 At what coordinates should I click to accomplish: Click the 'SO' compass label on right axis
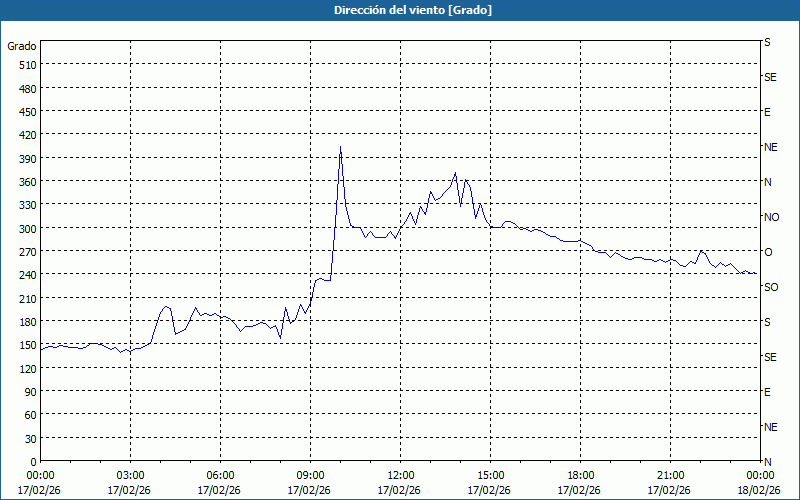point(771,287)
